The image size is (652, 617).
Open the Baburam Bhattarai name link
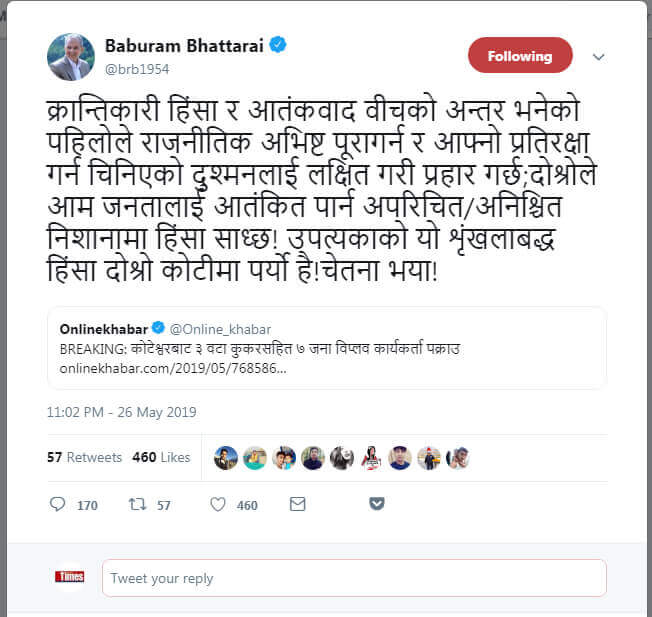pos(184,45)
